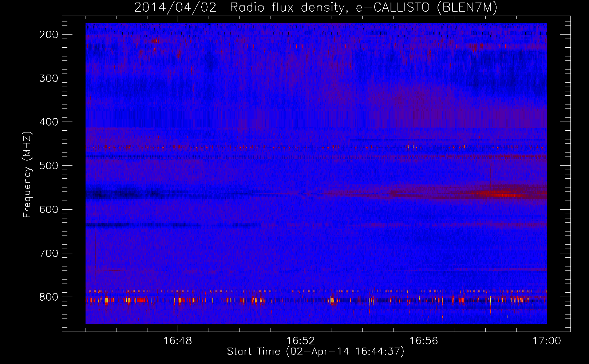Image resolution: width=589 pixels, height=364 pixels.
Task: Click the 700 frequency tick label
Action: [x=48, y=253]
